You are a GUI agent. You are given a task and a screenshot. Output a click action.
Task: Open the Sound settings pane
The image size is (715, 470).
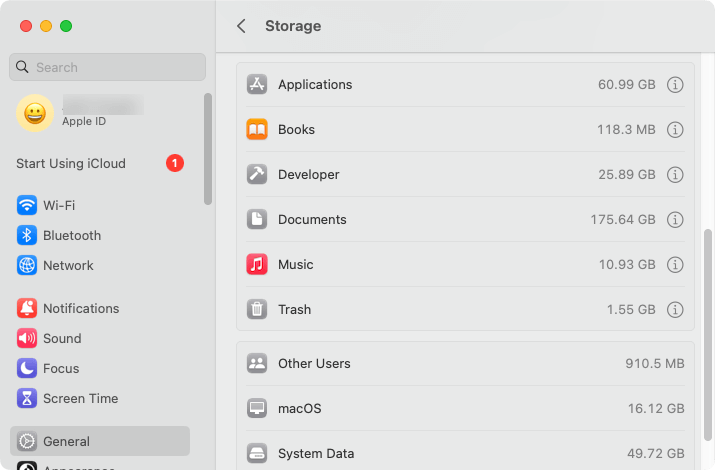pos(100,338)
